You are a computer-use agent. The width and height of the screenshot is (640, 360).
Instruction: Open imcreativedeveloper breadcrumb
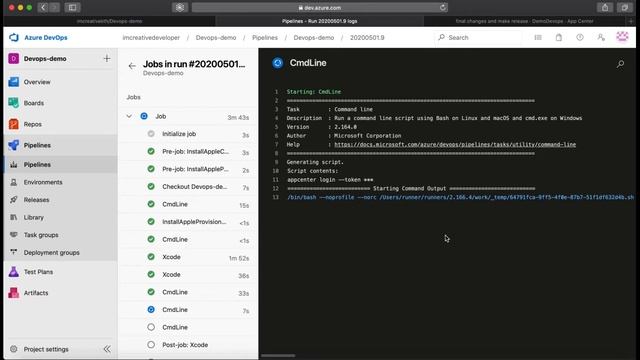pos(151,38)
